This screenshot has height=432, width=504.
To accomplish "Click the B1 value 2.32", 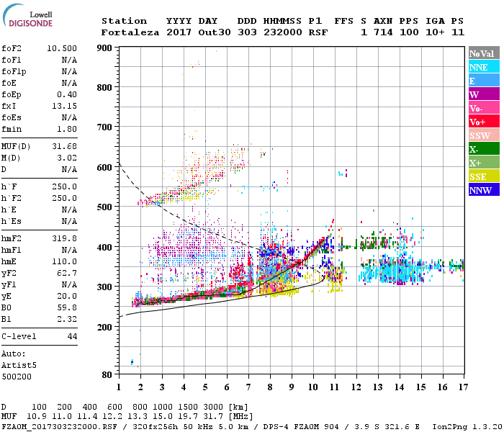I will (x=67, y=319).
